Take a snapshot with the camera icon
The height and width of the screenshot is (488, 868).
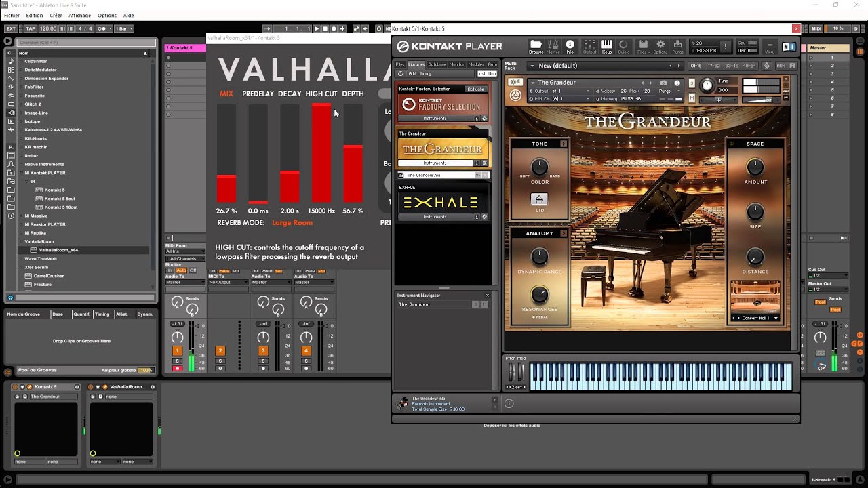tap(663, 83)
